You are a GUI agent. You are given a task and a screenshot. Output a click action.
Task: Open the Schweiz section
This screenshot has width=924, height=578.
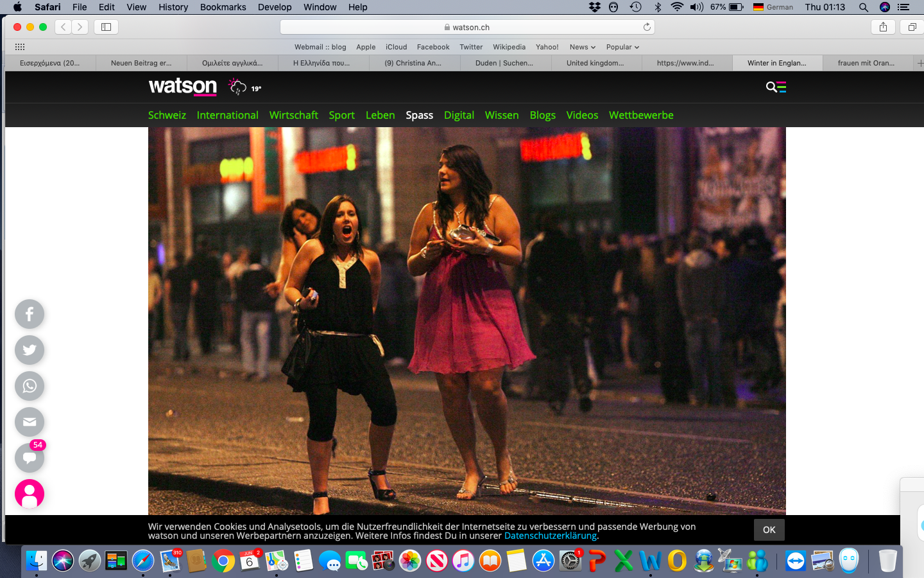click(x=167, y=115)
